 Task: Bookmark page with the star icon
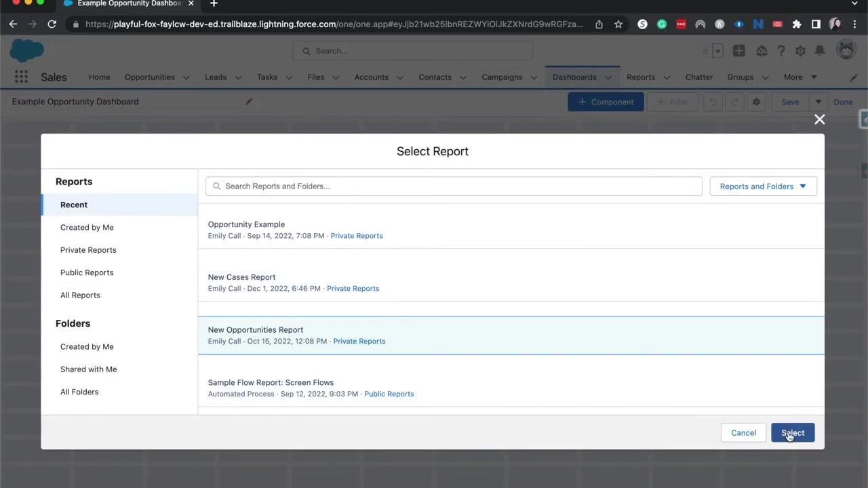click(618, 24)
